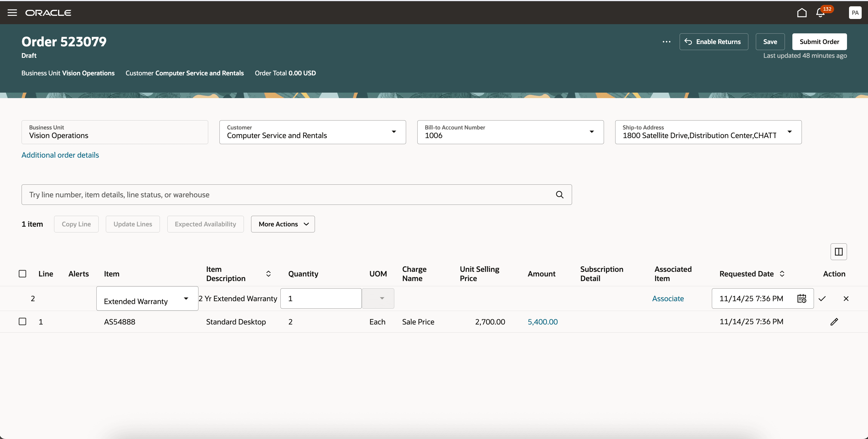Open the hamburger navigation menu
The height and width of the screenshot is (439, 868).
tap(12, 13)
